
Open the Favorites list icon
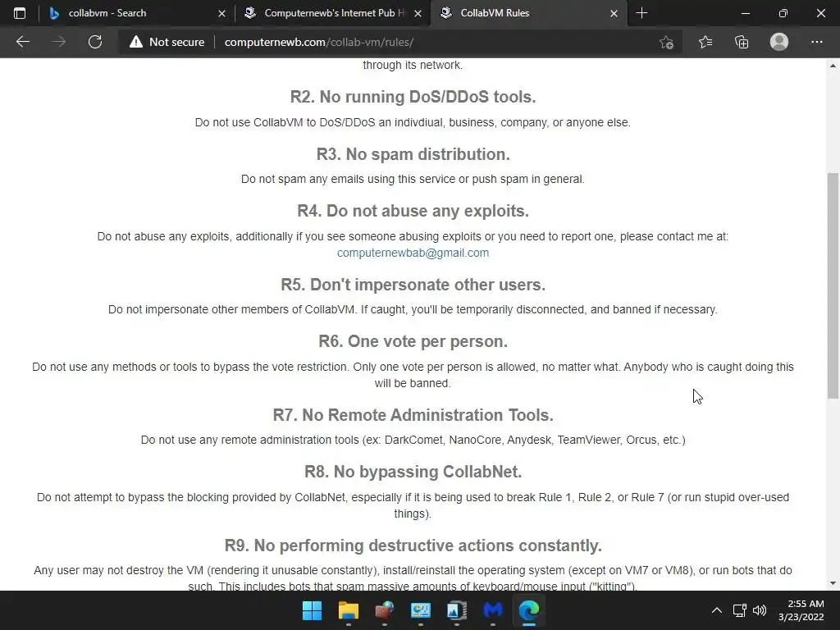tap(705, 42)
